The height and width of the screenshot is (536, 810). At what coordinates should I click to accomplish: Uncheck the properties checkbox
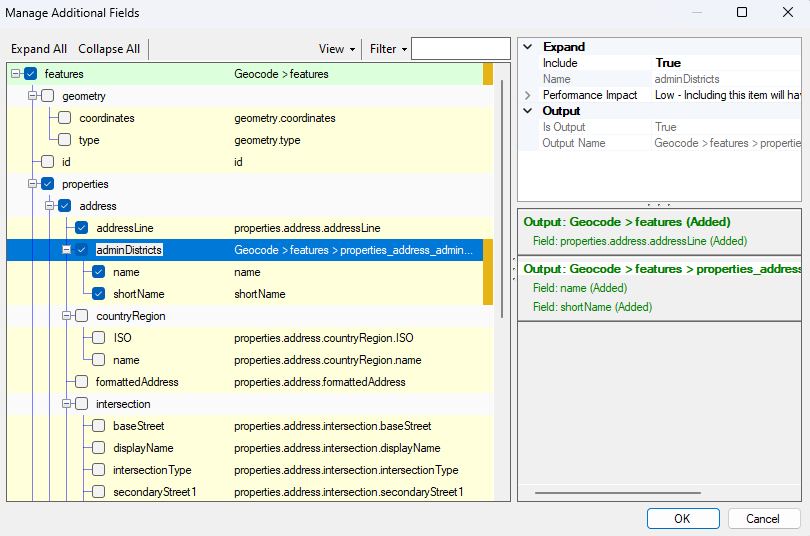[x=48, y=184]
